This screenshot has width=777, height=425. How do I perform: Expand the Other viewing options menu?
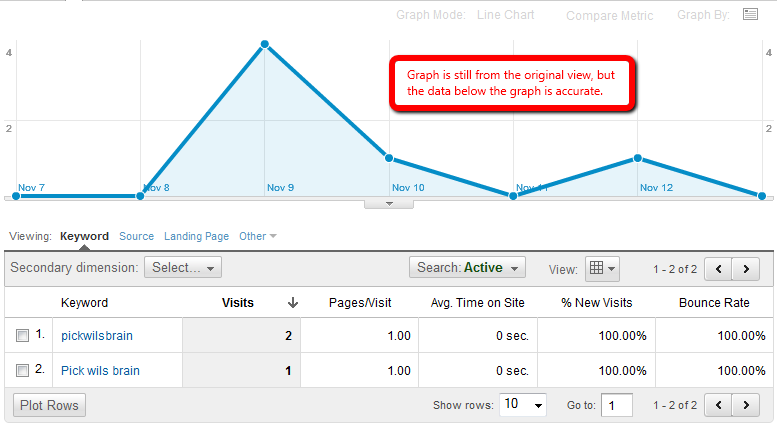point(257,237)
